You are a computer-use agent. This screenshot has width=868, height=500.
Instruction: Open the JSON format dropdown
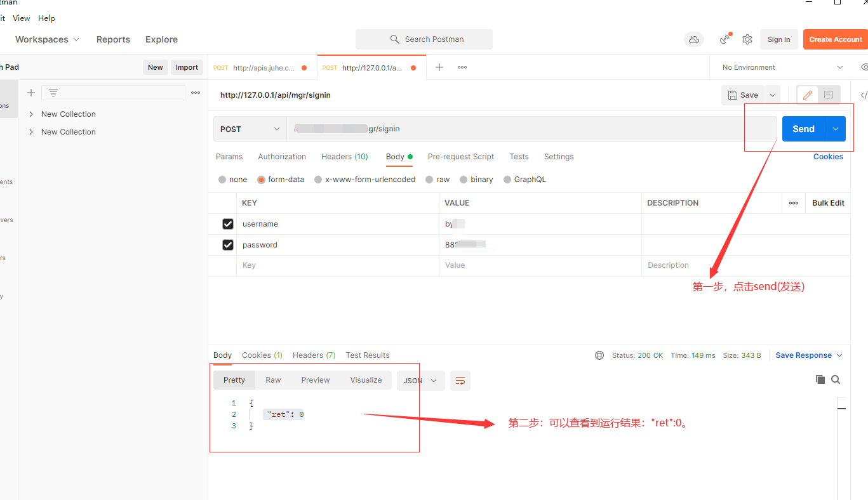[421, 381]
